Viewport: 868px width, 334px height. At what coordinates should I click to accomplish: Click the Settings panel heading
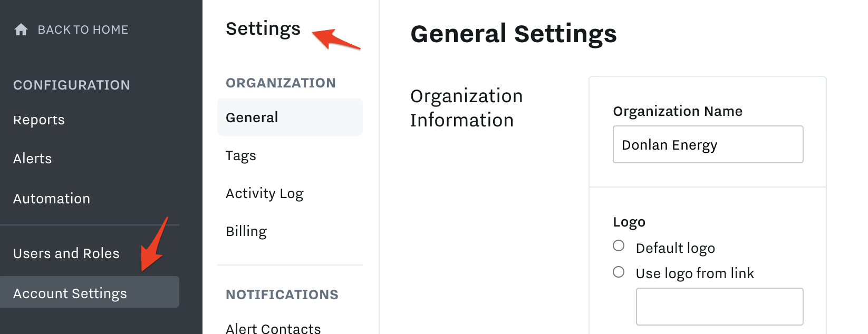coord(263,29)
